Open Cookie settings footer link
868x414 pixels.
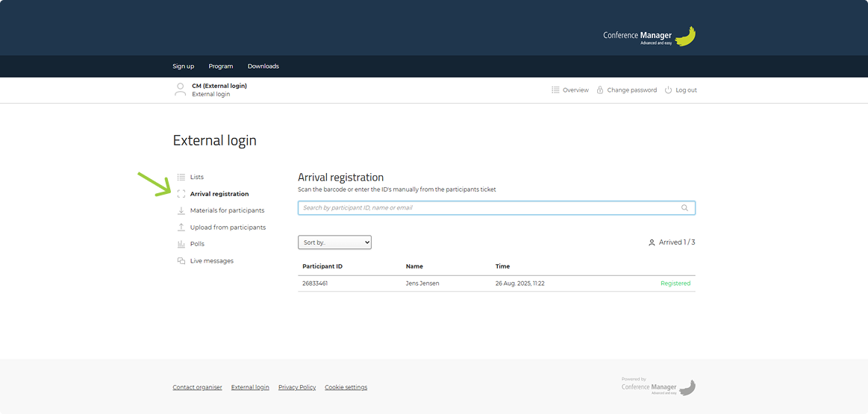tap(346, 387)
